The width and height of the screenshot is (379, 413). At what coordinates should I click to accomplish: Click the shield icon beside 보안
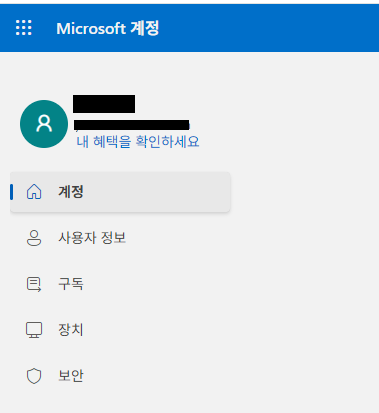pos(34,376)
